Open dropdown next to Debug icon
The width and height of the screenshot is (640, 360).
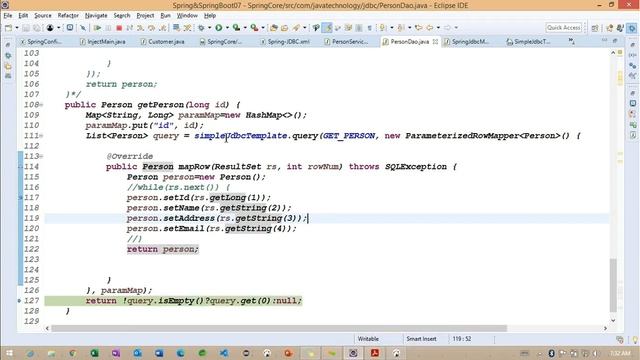point(210,28)
